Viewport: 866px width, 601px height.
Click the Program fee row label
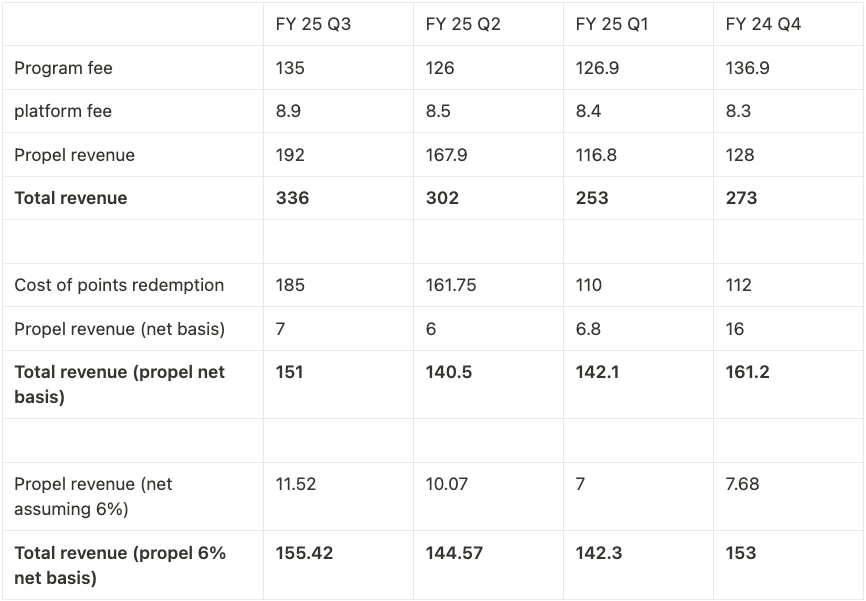[x=63, y=68]
